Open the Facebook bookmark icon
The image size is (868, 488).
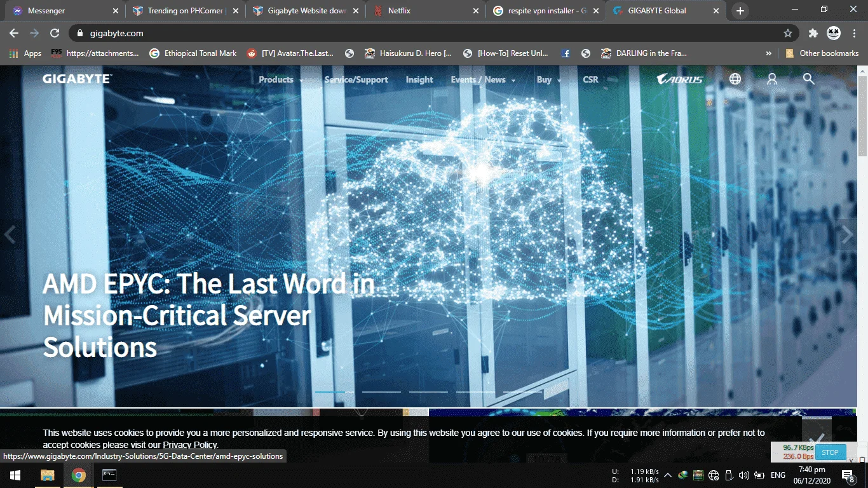566,53
